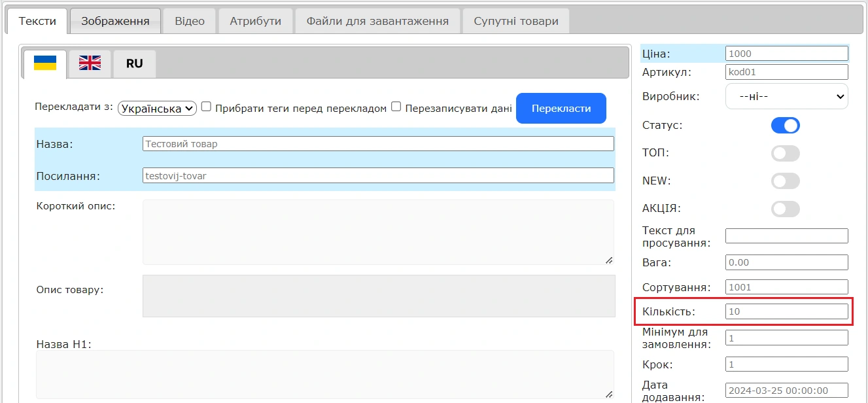Switch to the English flag language tab
Image resolution: width=868 pixels, height=403 pixels.
[x=90, y=63]
